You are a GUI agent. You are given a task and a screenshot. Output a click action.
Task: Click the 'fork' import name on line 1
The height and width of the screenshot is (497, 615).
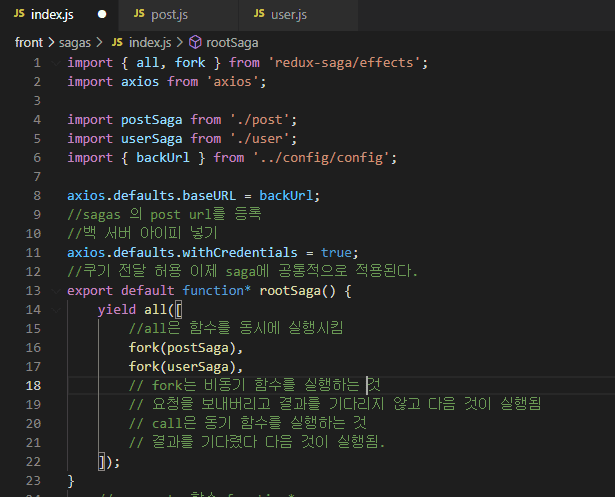(190, 63)
